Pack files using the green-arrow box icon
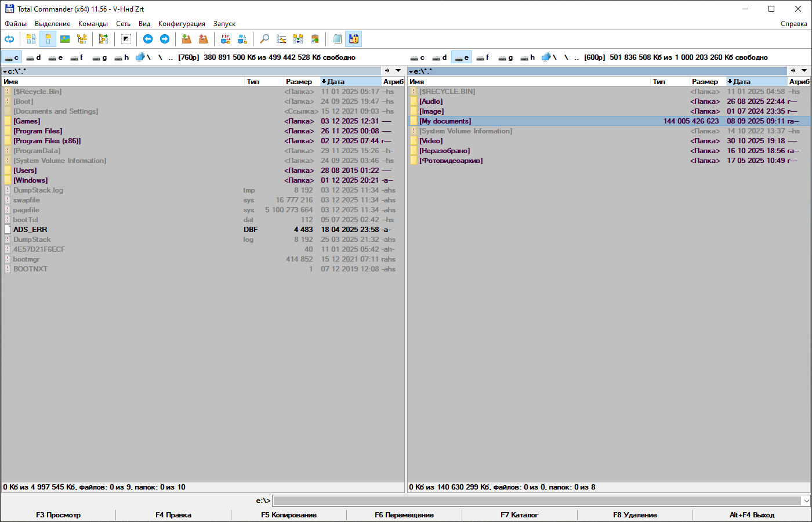The width and height of the screenshot is (812, 522). tap(186, 39)
